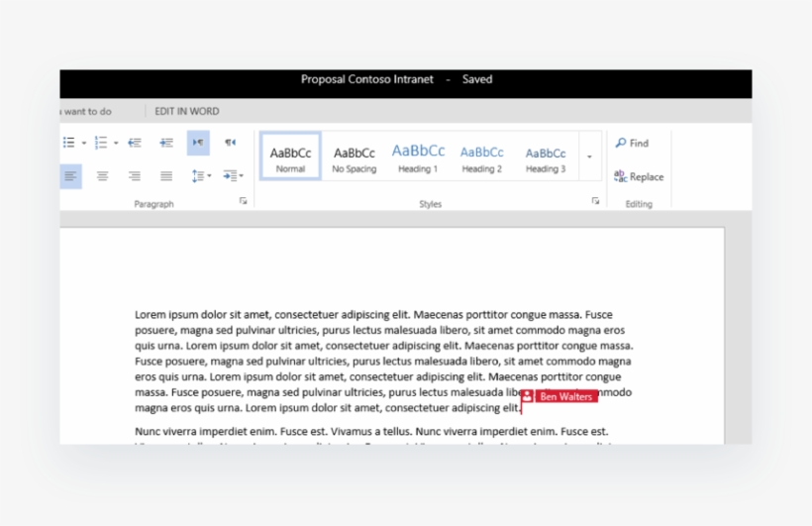812x526 pixels.
Task: Click the Replace button
Action: tap(639, 176)
